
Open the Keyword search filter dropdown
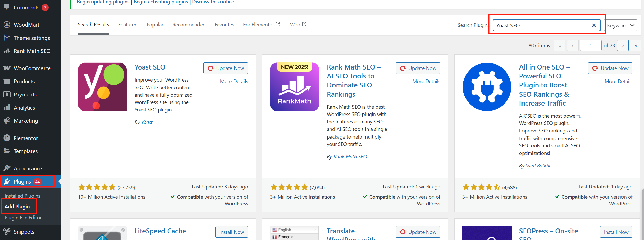[620, 25]
